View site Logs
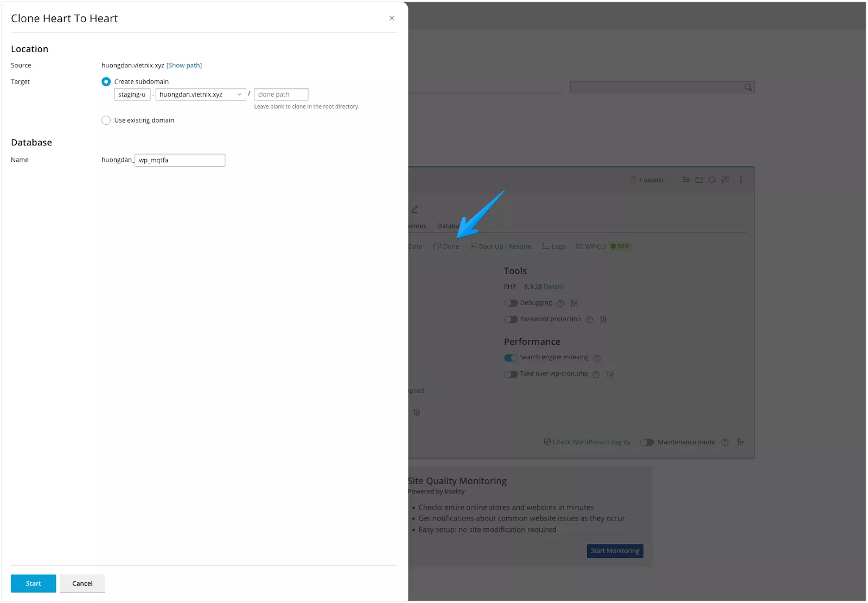 point(554,246)
